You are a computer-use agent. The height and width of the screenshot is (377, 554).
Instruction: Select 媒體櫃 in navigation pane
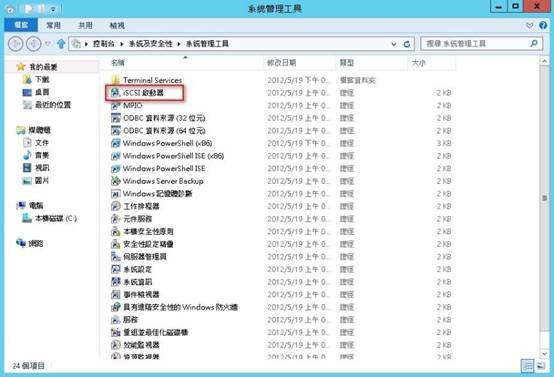tap(40, 130)
